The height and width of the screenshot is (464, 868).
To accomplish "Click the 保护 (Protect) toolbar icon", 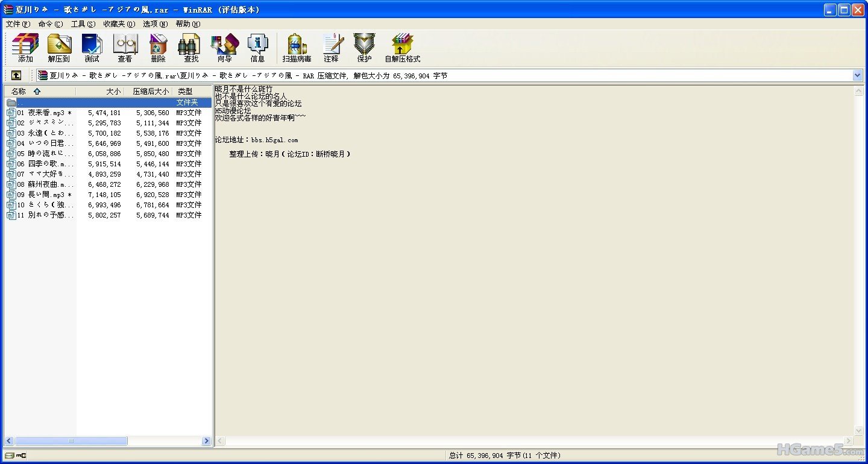I will (x=364, y=48).
